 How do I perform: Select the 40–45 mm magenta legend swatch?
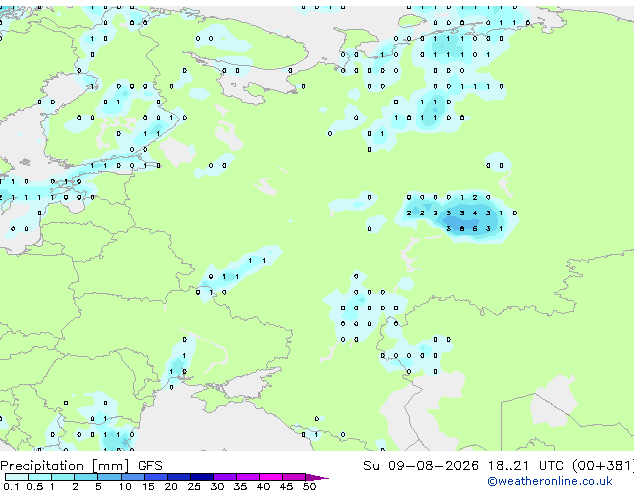271,477
